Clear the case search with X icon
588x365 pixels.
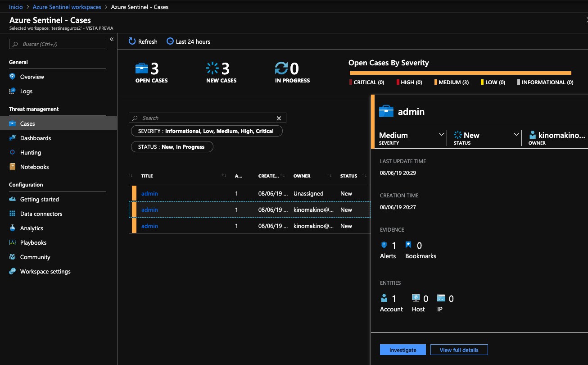point(279,118)
